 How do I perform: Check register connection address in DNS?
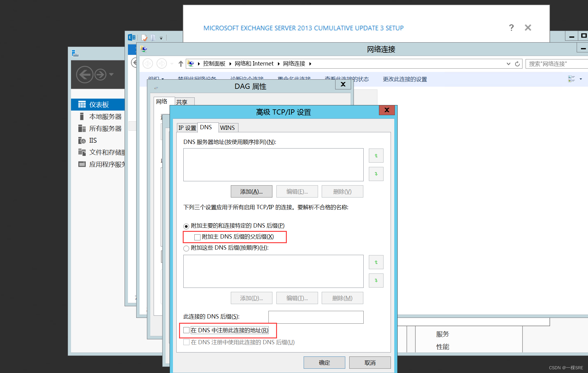[186, 330]
